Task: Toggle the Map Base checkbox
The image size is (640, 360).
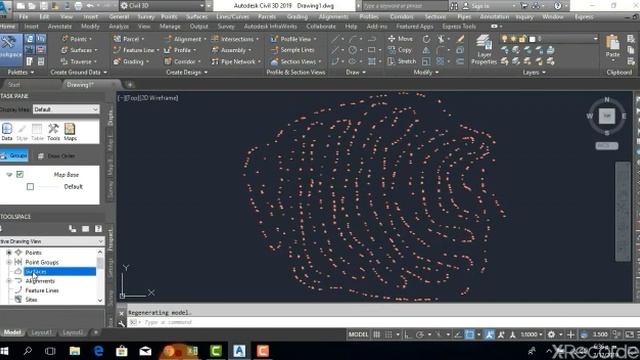Action: [20, 174]
